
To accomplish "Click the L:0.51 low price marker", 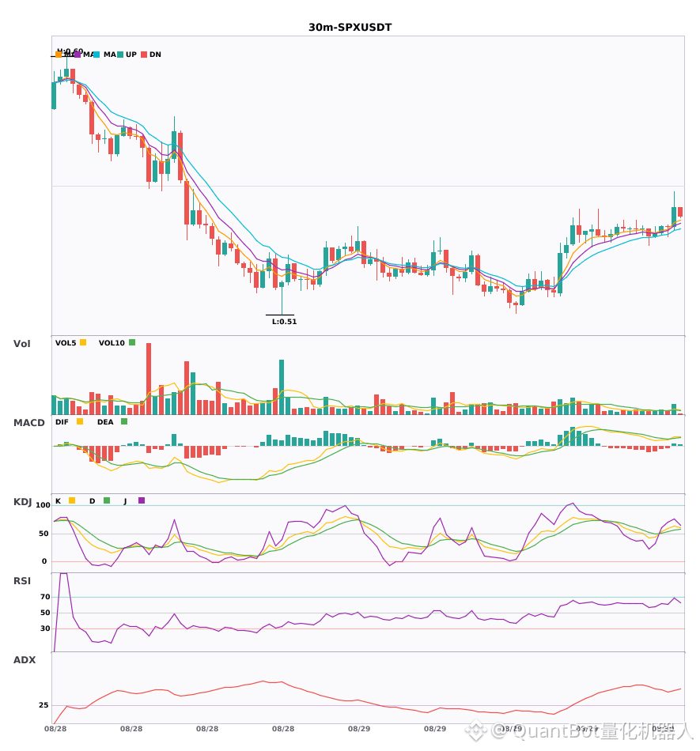I will point(284,322).
